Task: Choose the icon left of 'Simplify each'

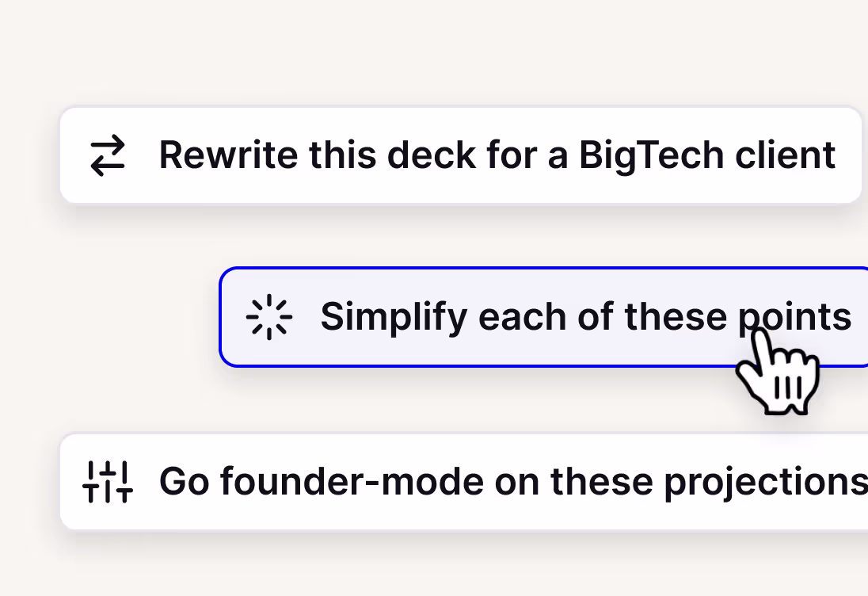Action: (269, 317)
